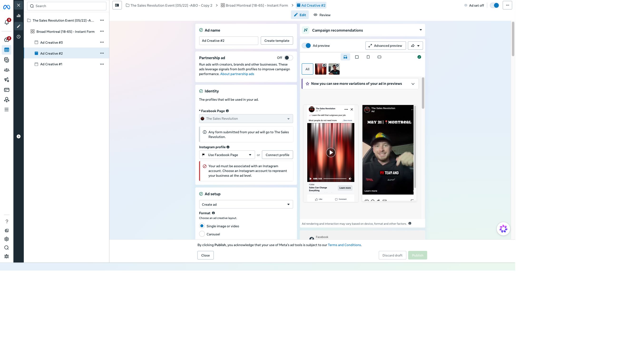Open the All tools hamburger menu
Viewport: 644px width, 338px height.
pyautogui.click(x=7, y=109)
